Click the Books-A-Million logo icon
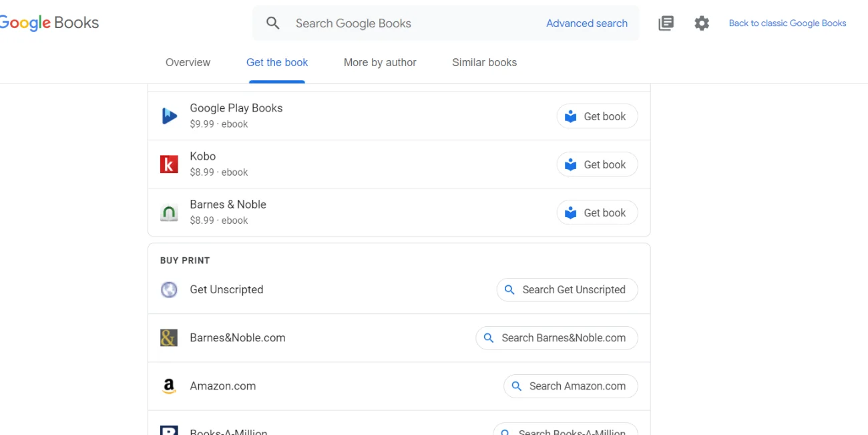Viewport: 868px width, 435px height. pyautogui.click(x=169, y=430)
